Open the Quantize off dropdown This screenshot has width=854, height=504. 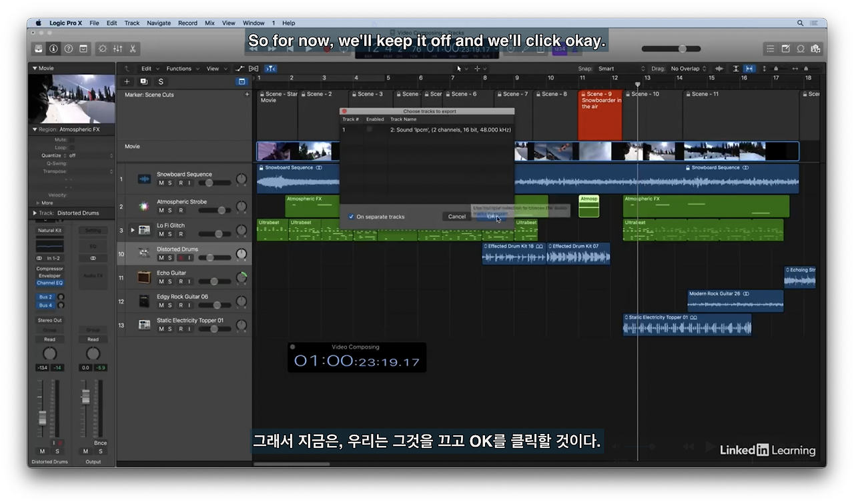[90, 155]
